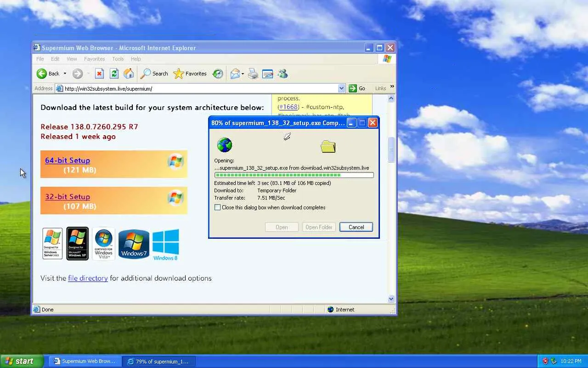The height and width of the screenshot is (368, 588).
Task: Click the Certified for Windows Vista badge
Action: point(103,243)
